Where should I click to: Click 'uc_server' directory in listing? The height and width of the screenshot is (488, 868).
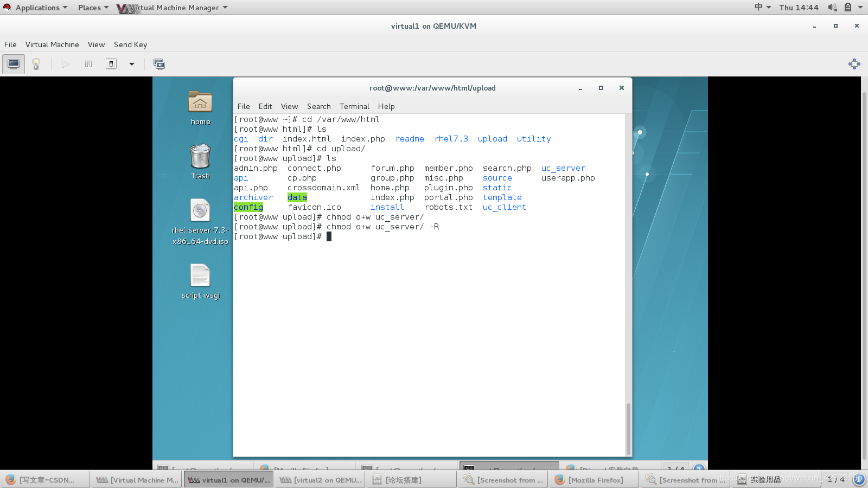[563, 168]
